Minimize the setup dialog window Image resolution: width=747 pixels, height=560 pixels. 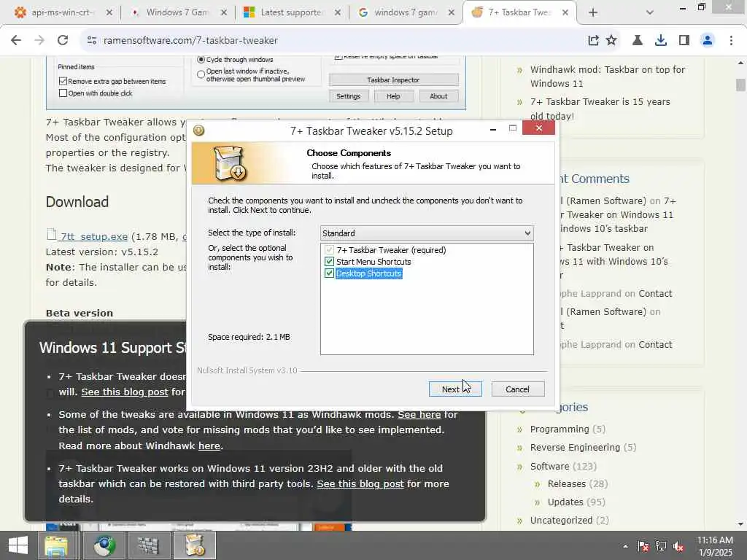click(493, 128)
